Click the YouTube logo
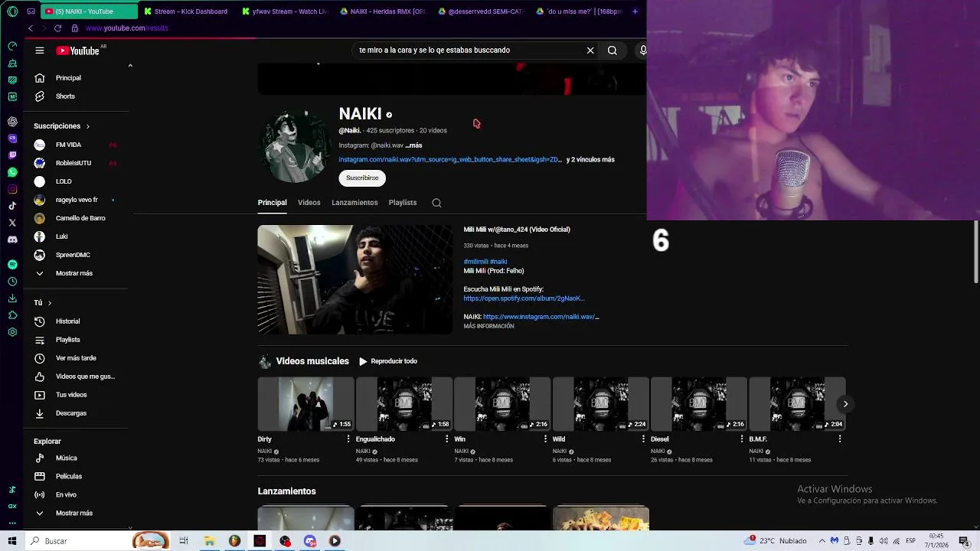This screenshot has width=980, height=551. [x=78, y=51]
